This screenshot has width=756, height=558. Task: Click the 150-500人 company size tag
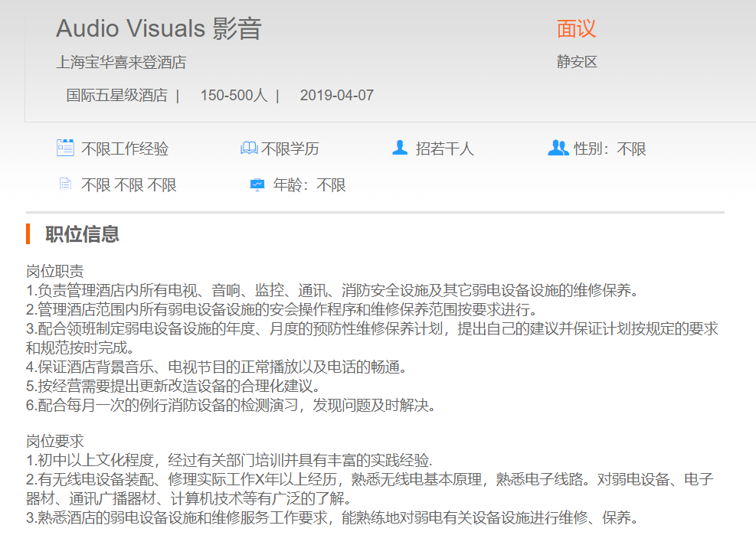(x=234, y=96)
